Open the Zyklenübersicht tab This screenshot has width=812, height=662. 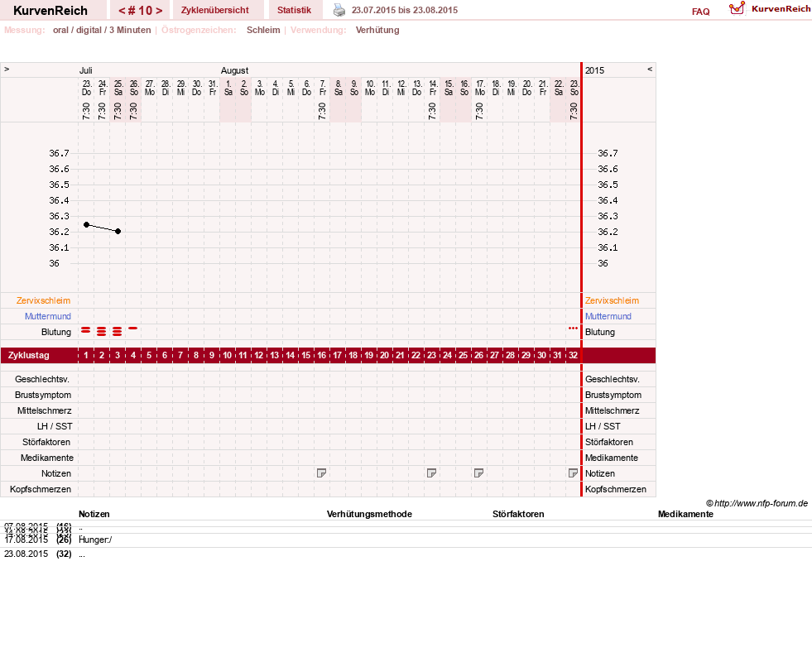[215, 10]
